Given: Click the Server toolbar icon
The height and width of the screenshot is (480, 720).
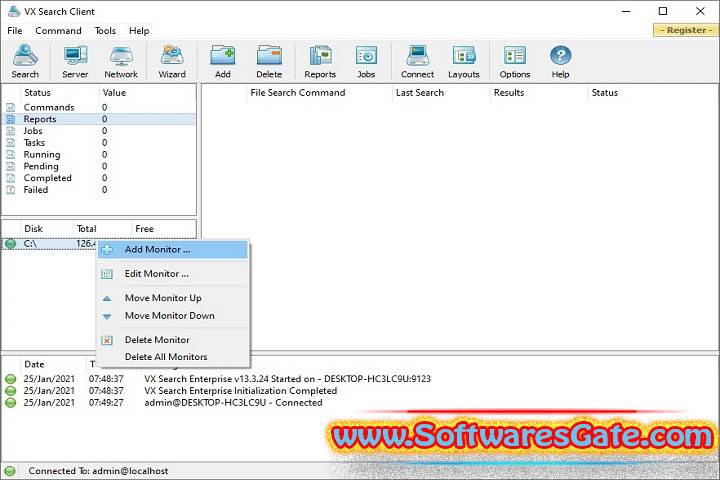Looking at the screenshot, I should tap(75, 61).
